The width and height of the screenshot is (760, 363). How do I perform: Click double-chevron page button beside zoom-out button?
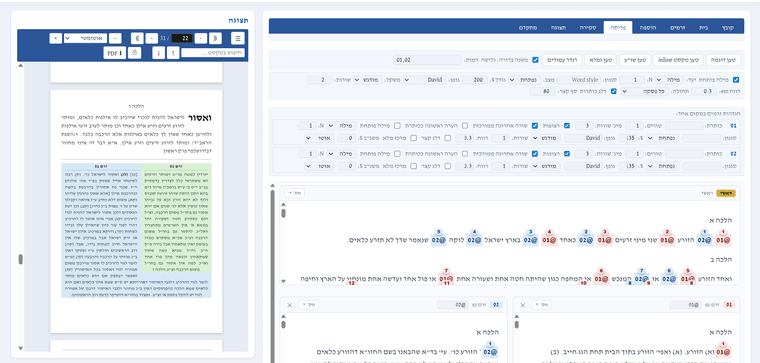[x=137, y=38]
